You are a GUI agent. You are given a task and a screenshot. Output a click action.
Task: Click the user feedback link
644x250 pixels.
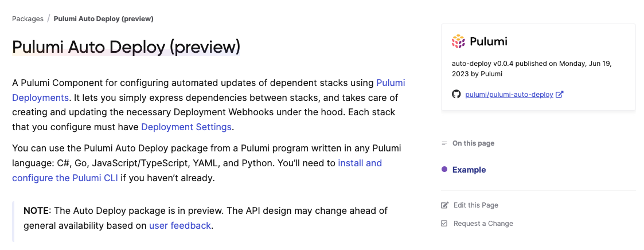[180, 225]
